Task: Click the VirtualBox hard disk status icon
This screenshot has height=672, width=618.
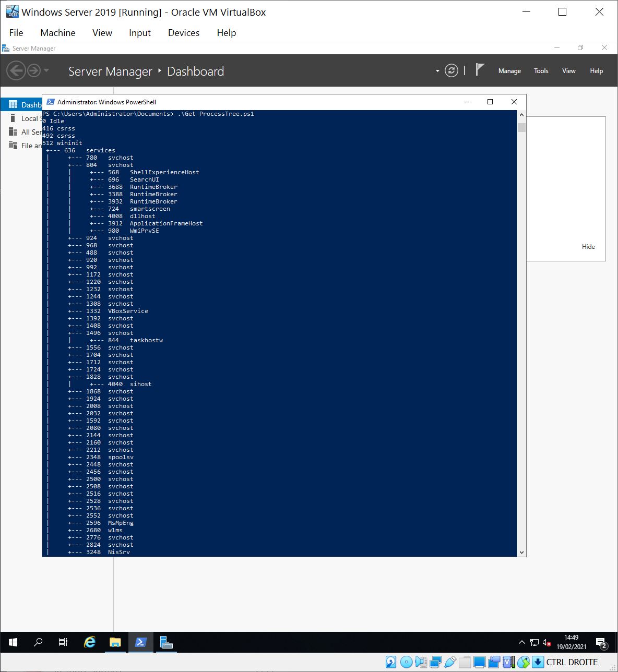Action: coord(391,662)
